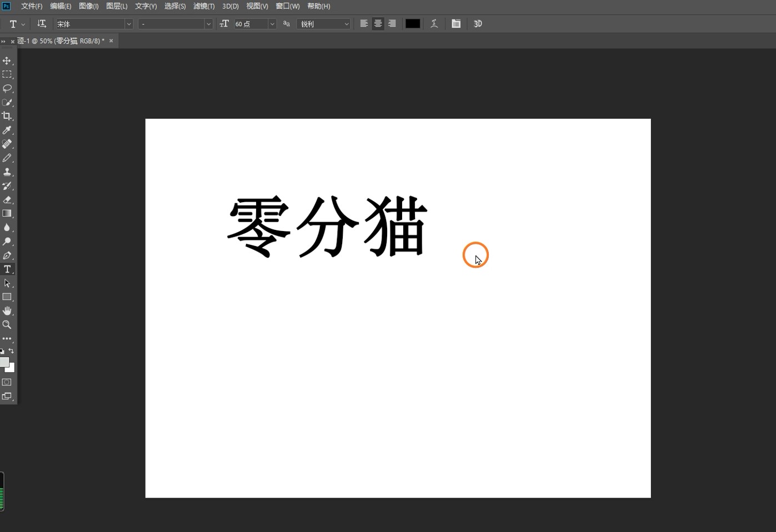This screenshot has height=532, width=776.
Task: Open the warp text dialog
Action: [x=434, y=24]
